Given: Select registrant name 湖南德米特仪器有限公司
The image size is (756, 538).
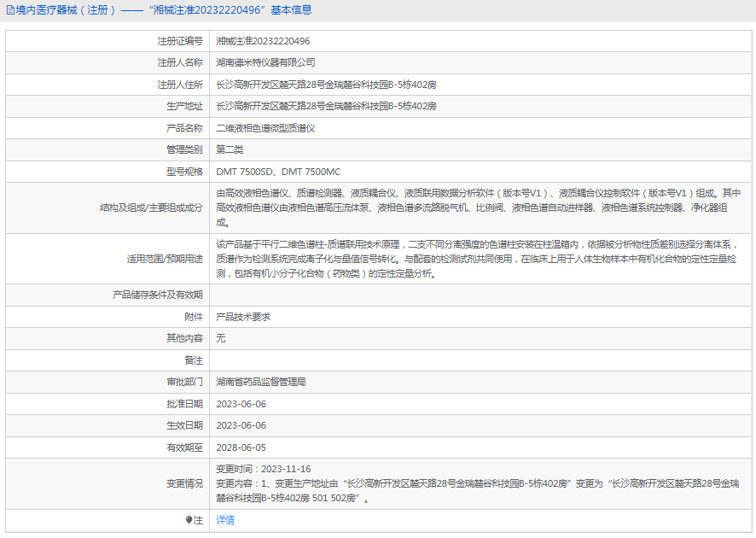Looking at the screenshot, I should (x=265, y=62).
